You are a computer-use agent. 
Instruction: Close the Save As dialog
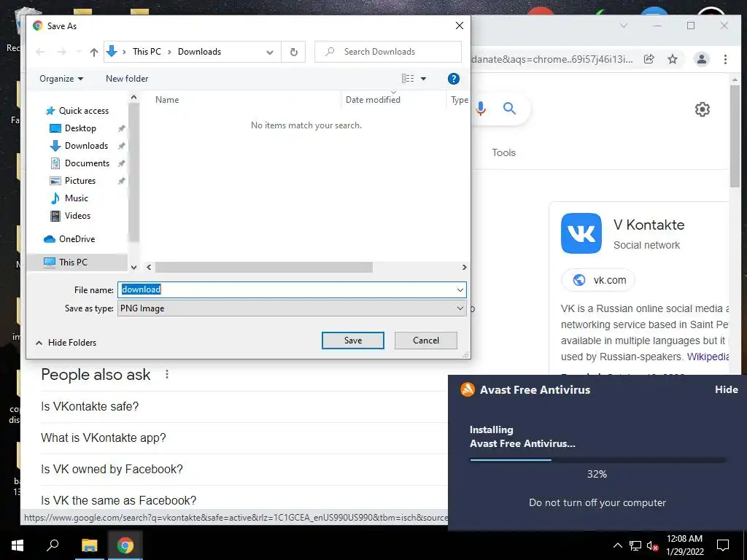(x=460, y=26)
